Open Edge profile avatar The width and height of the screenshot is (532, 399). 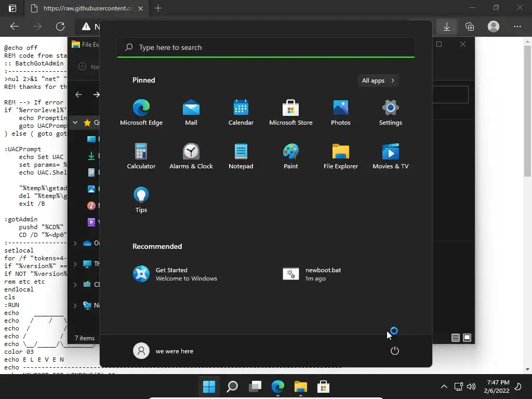click(494, 26)
